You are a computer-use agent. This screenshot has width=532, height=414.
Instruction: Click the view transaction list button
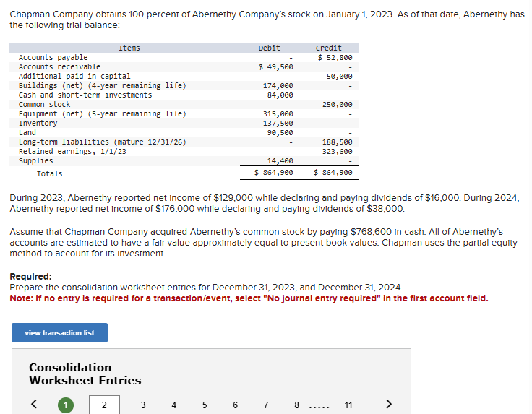coord(59,332)
